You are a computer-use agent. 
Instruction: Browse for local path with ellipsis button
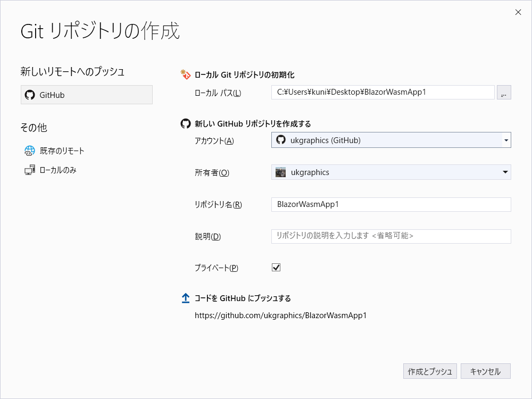click(x=504, y=92)
